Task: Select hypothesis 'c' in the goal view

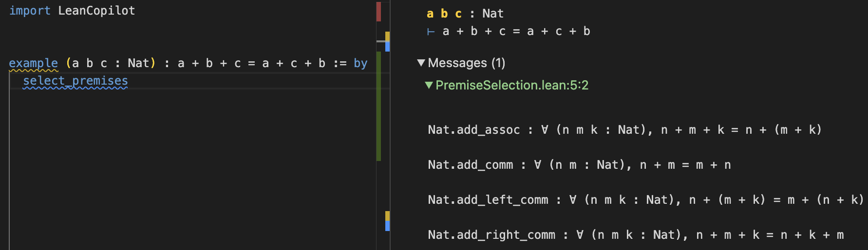Action: (x=458, y=14)
